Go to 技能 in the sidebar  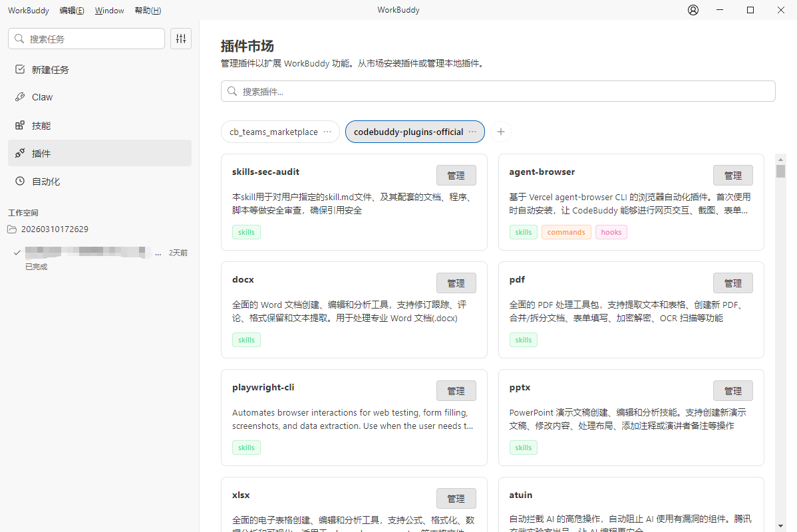(100, 126)
